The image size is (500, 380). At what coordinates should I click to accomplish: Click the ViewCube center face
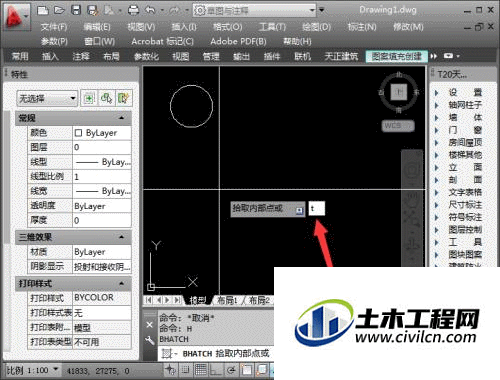tap(399, 92)
